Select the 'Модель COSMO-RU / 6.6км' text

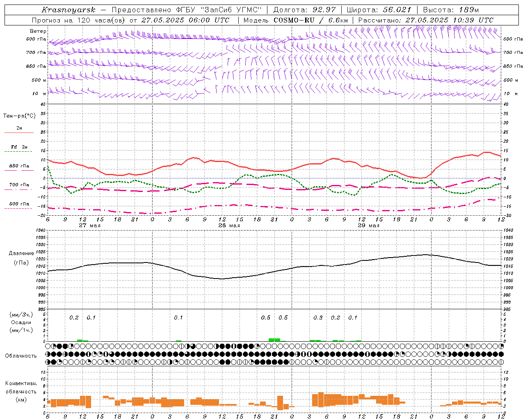[295, 20]
